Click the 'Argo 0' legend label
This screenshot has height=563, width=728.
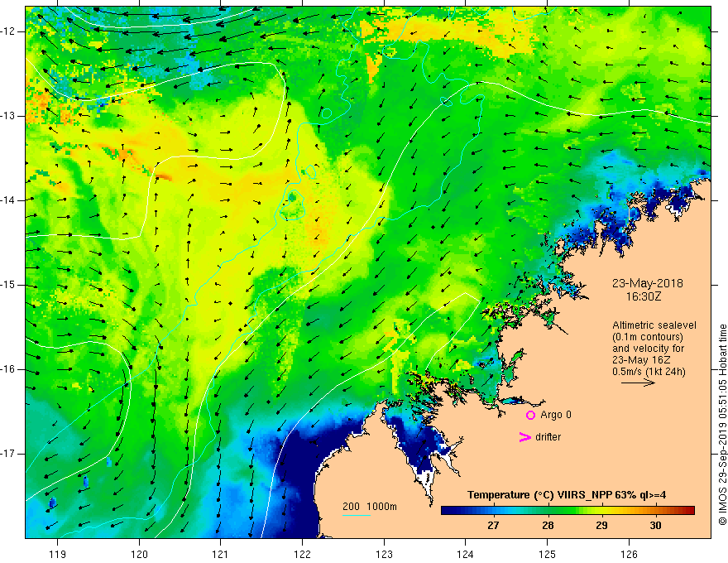(x=556, y=415)
